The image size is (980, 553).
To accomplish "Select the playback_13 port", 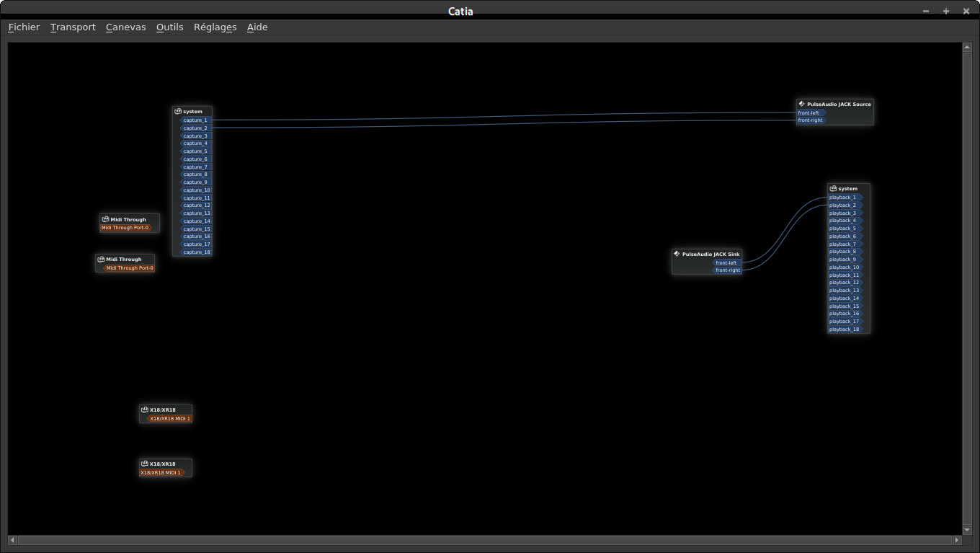I will pos(845,291).
